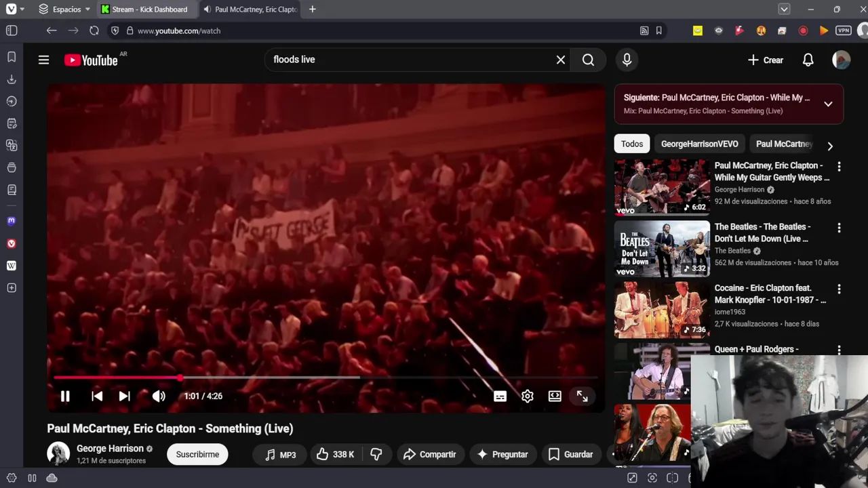The height and width of the screenshot is (488, 868).
Task: Toggle subtitles on the video
Action: point(500,396)
